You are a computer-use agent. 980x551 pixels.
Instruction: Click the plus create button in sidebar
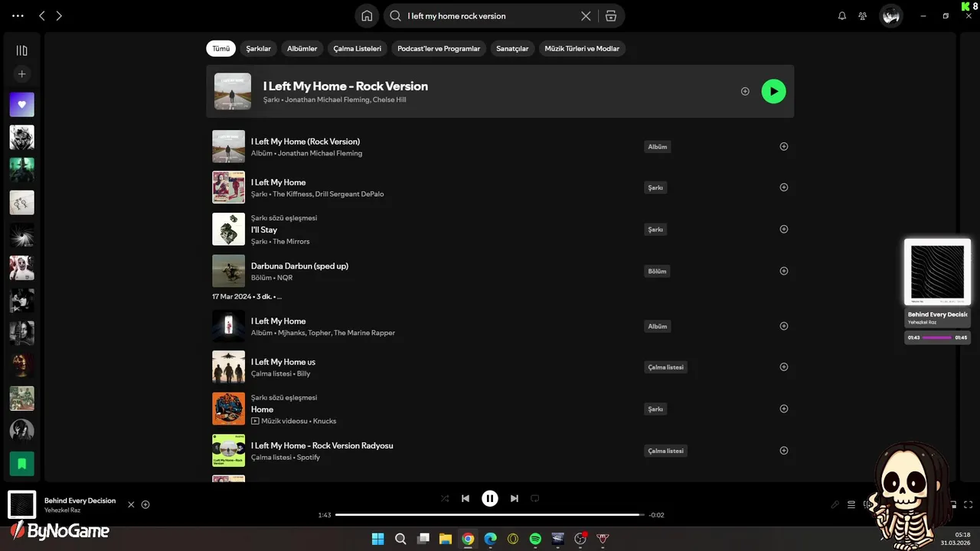point(21,74)
